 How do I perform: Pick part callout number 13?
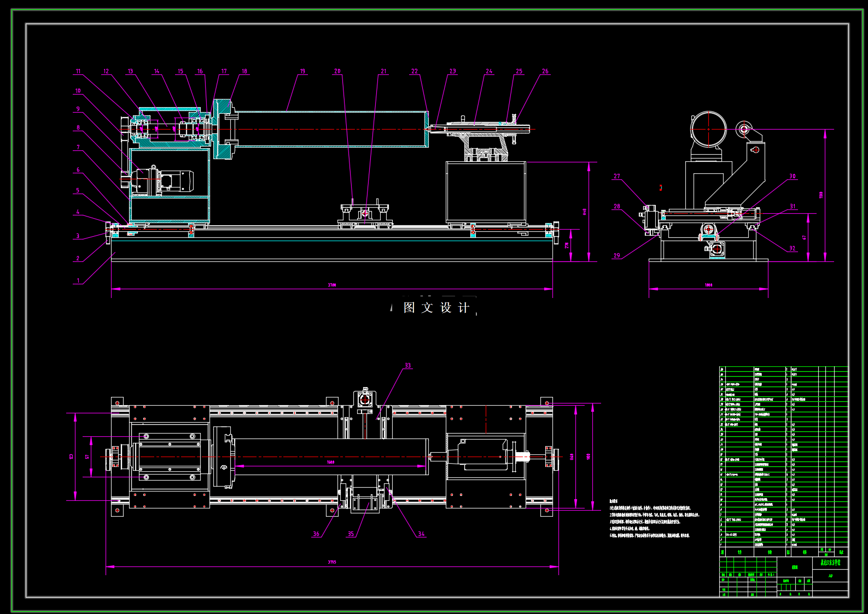[130, 72]
